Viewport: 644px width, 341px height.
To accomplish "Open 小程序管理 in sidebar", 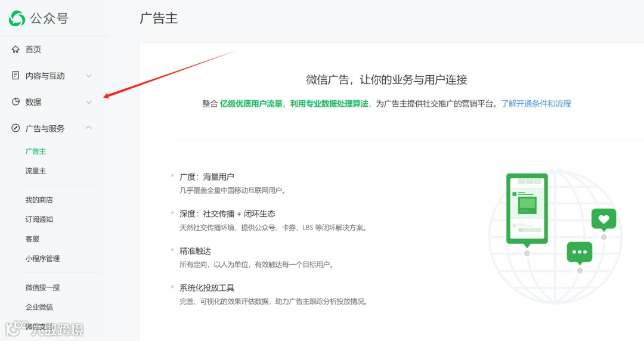I will [43, 258].
